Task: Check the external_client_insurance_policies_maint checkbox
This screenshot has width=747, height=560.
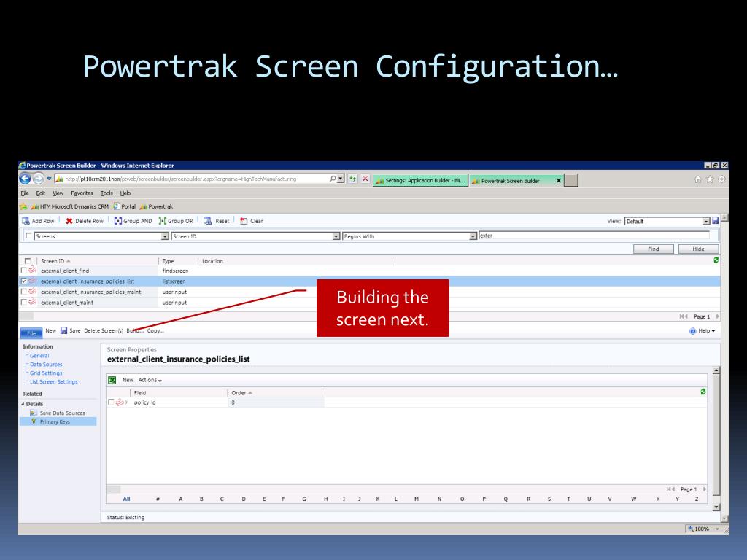Action: [23, 292]
